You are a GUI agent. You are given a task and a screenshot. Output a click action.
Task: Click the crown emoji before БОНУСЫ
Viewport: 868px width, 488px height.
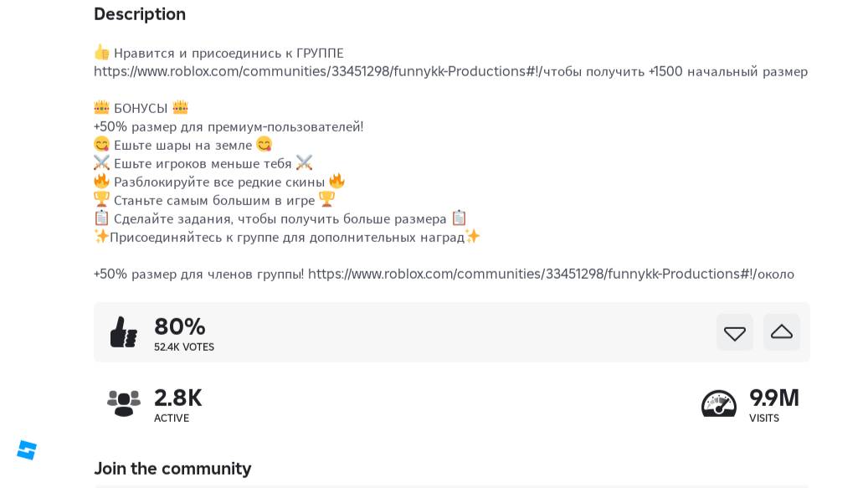[101, 108]
